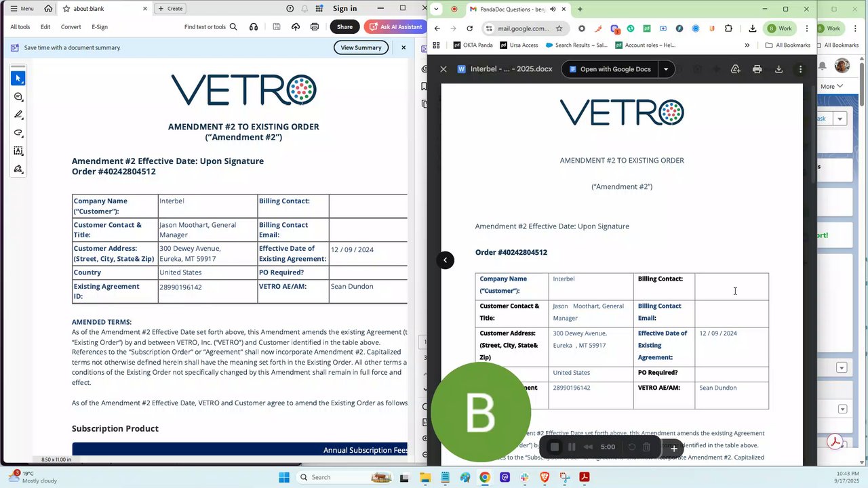Bookmark this page with star icon
The width and height of the screenshot is (868, 488).
point(559,28)
